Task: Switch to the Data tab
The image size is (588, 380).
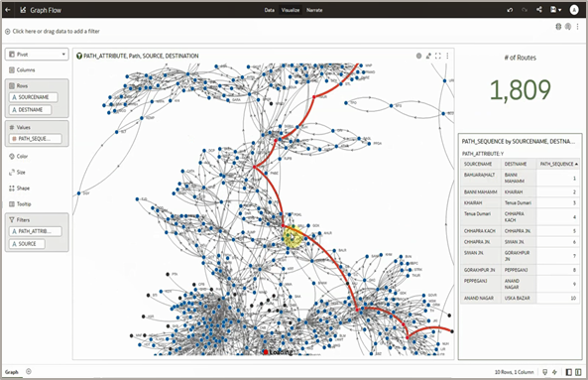Action: click(270, 10)
